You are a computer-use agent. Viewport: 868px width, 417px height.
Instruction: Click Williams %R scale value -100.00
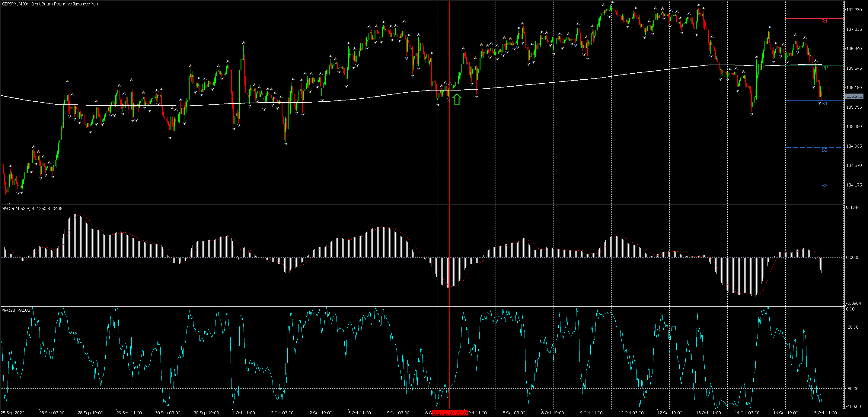click(x=854, y=406)
